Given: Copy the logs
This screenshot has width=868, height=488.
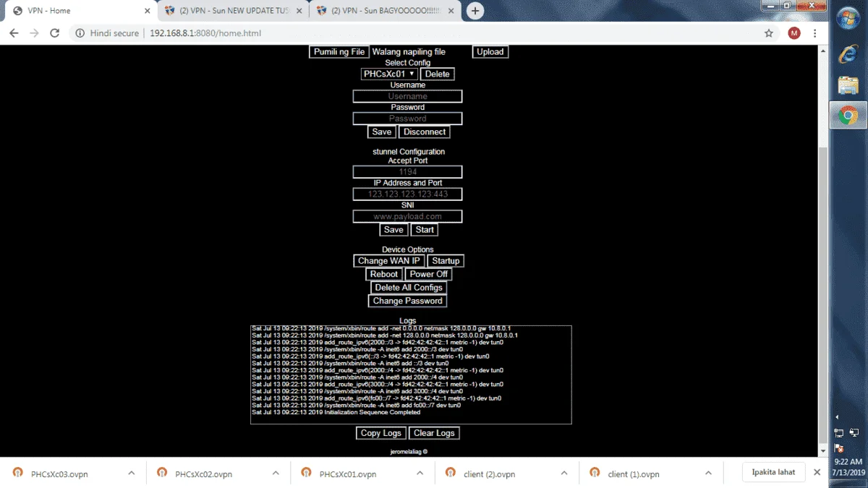Looking at the screenshot, I should (x=381, y=433).
